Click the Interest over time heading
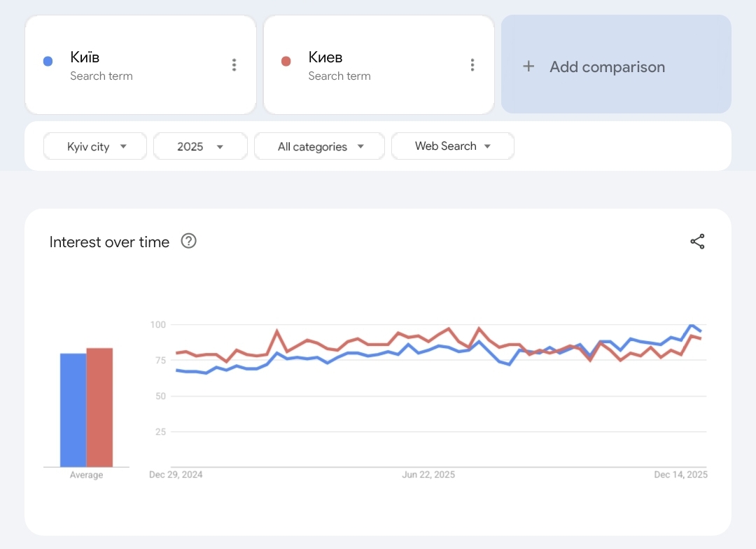 109,242
